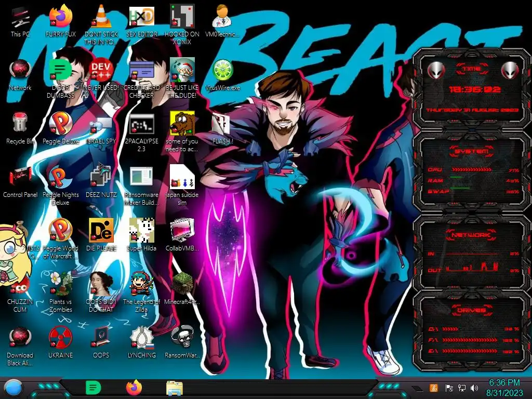Click the right alien head widget icon
The width and height of the screenshot is (532, 399).
(510, 71)
